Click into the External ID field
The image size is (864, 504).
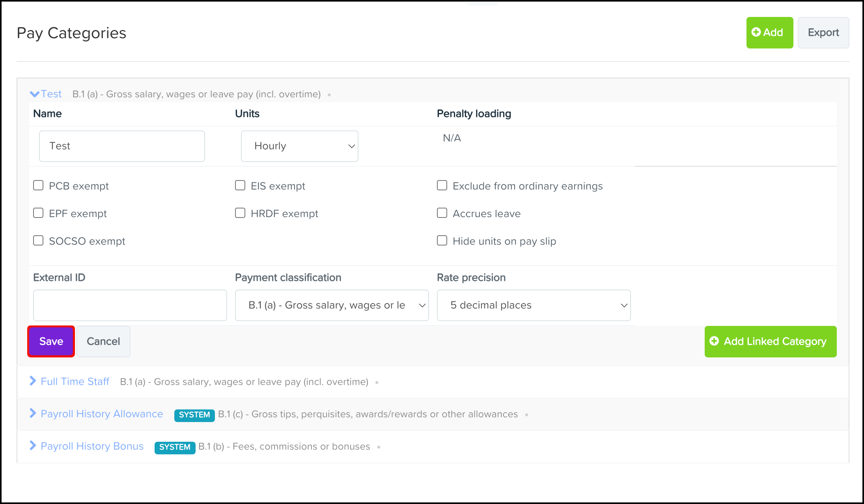click(130, 305)
